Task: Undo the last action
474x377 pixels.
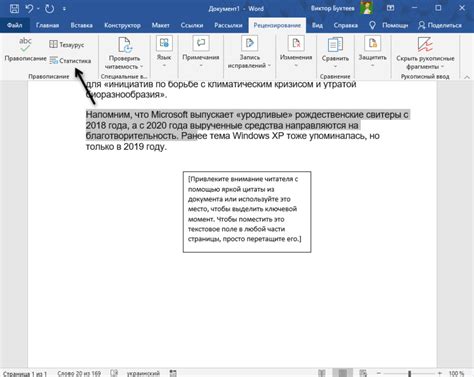Action: pos(29,8)
